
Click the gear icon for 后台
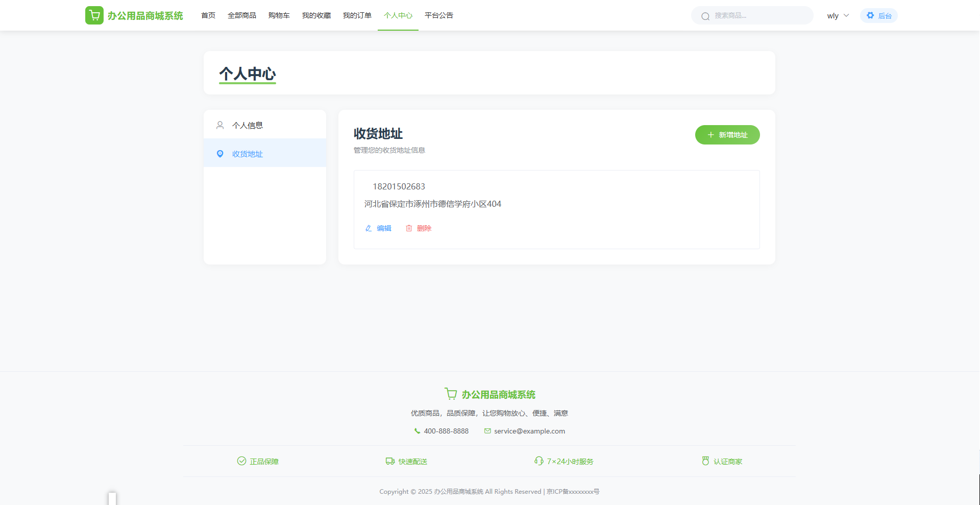[x=870, y=16]
